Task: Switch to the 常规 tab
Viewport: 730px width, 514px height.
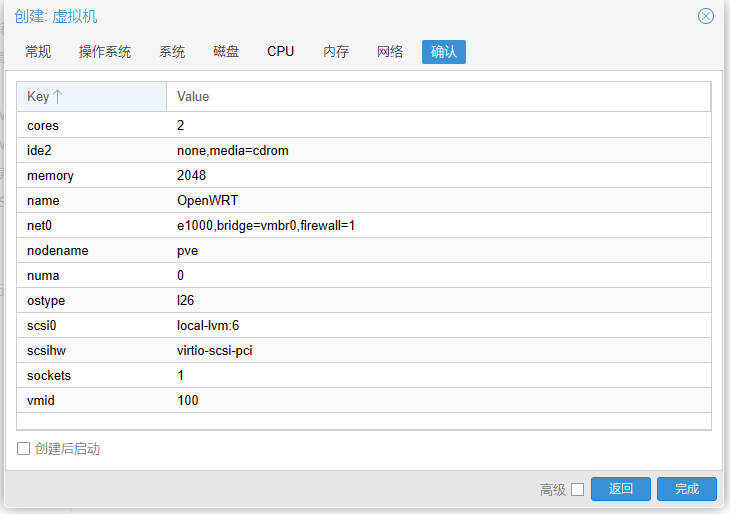Action: (38, 52)
